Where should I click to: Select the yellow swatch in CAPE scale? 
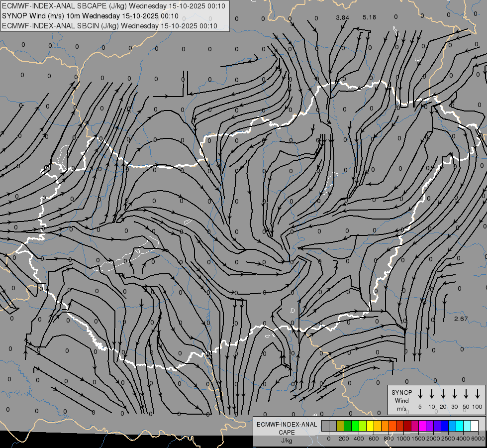(x=370, y=426)
